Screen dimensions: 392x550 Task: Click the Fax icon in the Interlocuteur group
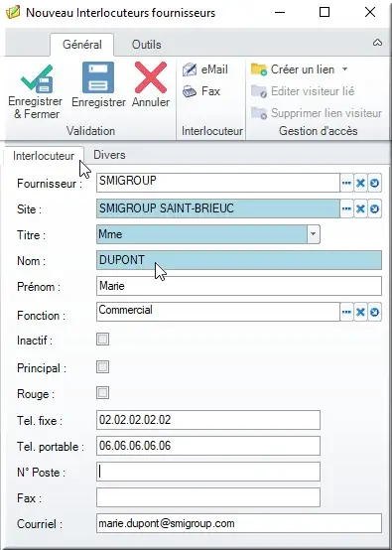(200, 91)
